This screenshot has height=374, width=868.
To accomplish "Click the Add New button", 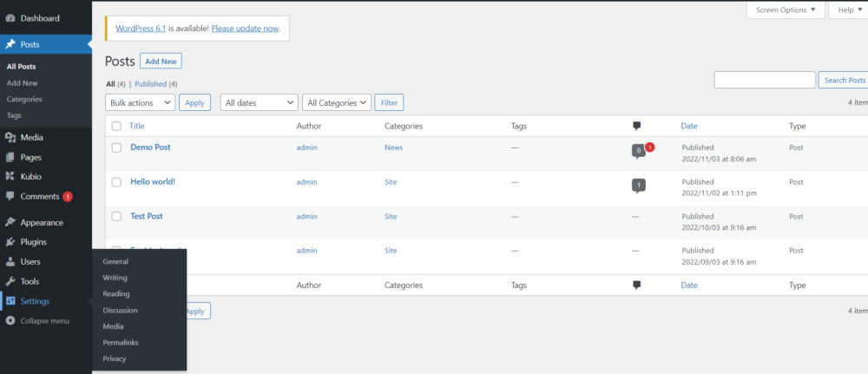I will click(x=161, y=62).
